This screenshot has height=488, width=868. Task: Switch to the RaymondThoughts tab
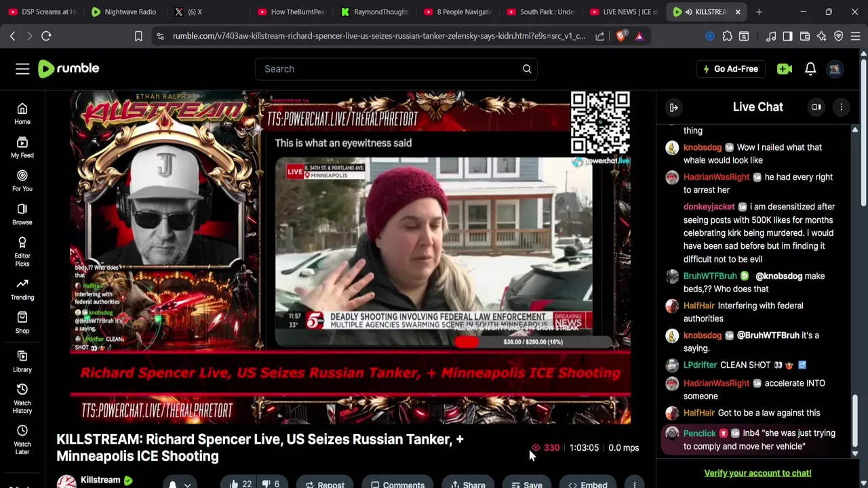click(374, 12)
